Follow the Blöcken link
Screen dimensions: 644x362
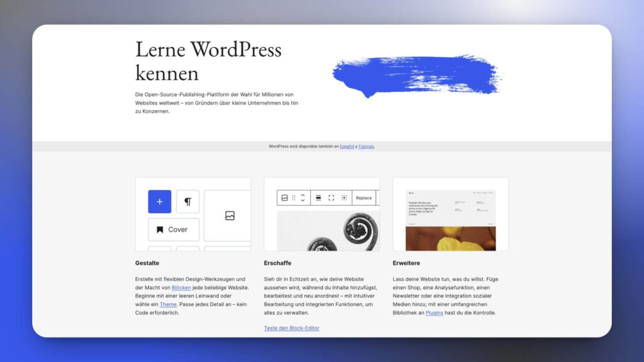tap(181, 288)
